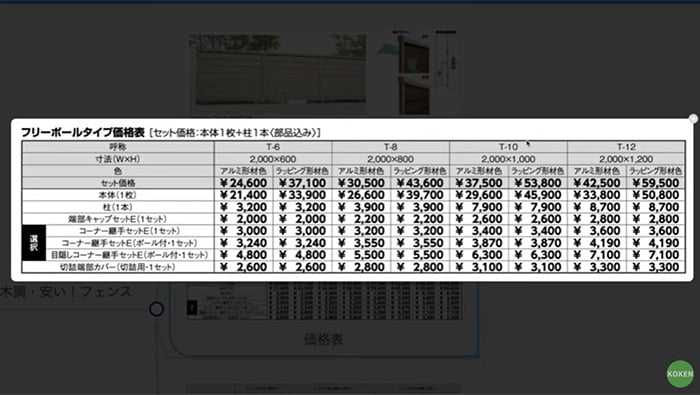Click the black 選択 label cell
The image size is (700, 395).
(34, 243)
